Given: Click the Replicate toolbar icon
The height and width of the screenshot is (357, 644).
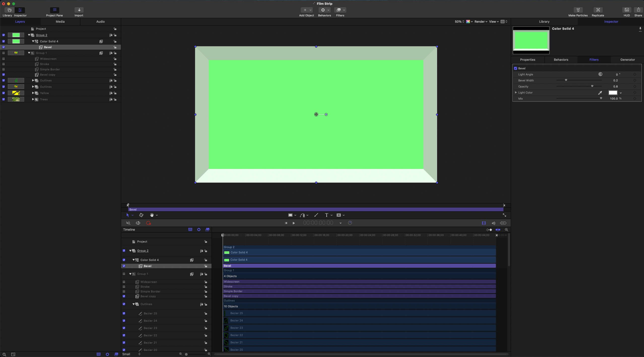Looking at the screenshot, I should (x=598, y=10).
